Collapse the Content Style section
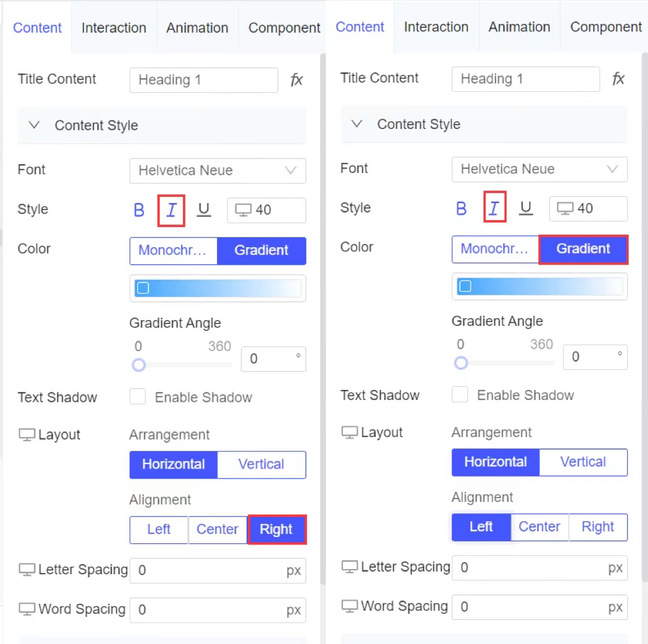The width and height of the screenshot is (648, 644). 34,125
